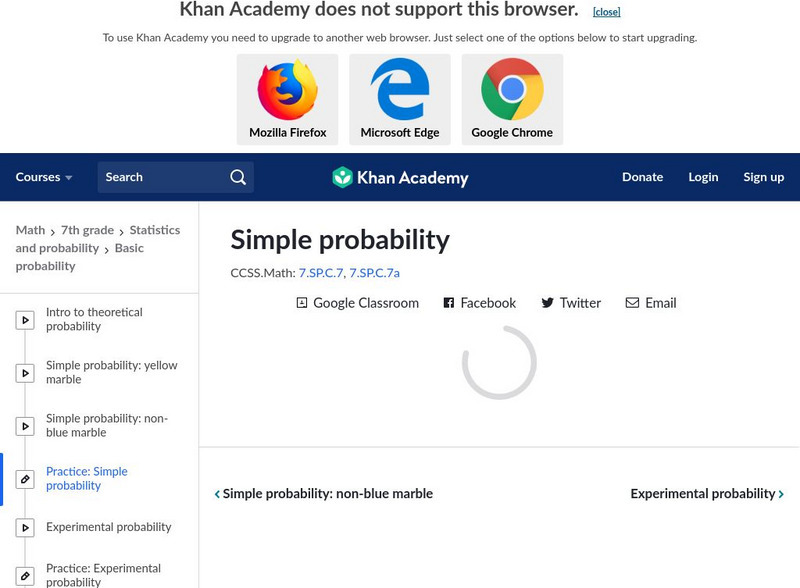Click the Mozilla Firefox browser icon

click(x=287, y=91)
